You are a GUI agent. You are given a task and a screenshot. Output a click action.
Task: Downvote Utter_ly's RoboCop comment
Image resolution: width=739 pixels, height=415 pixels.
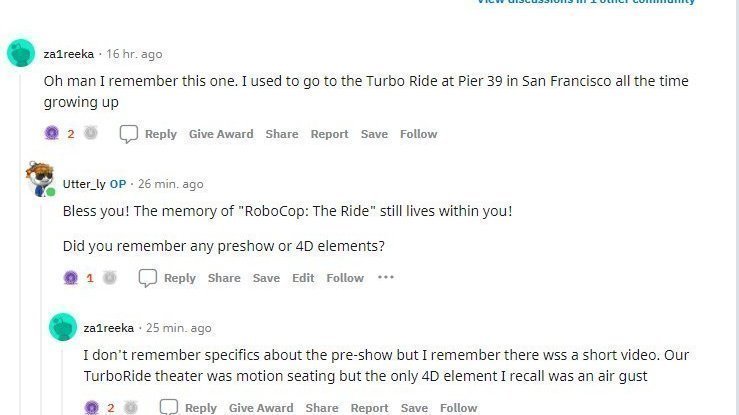110,278
